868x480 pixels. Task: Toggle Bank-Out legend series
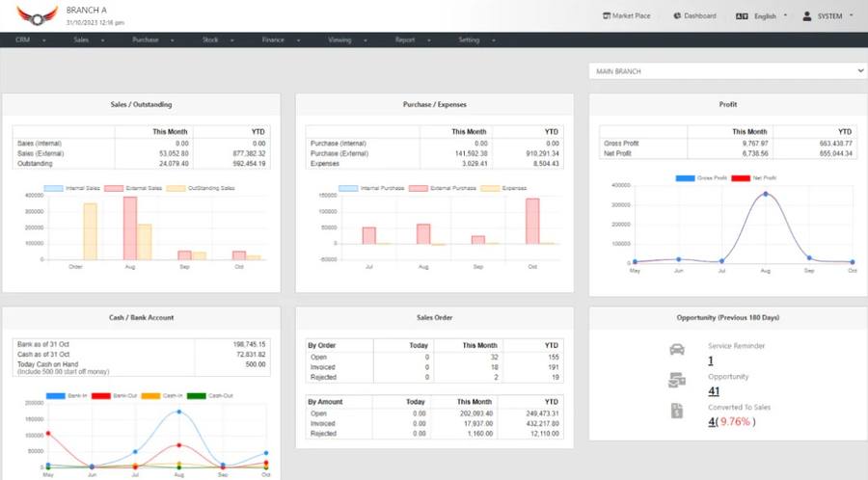[x=114, y=396]
